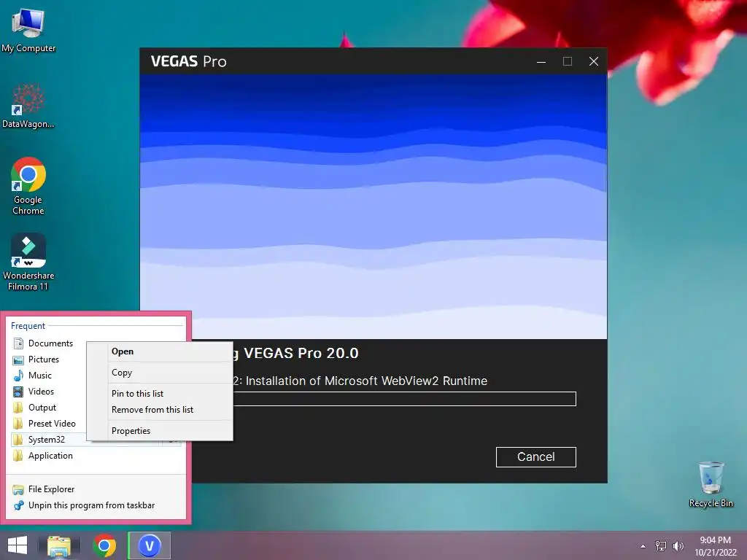Show hidden system tray icons
The width and height of the screenshot is (747, 560).
click(643, 546)
